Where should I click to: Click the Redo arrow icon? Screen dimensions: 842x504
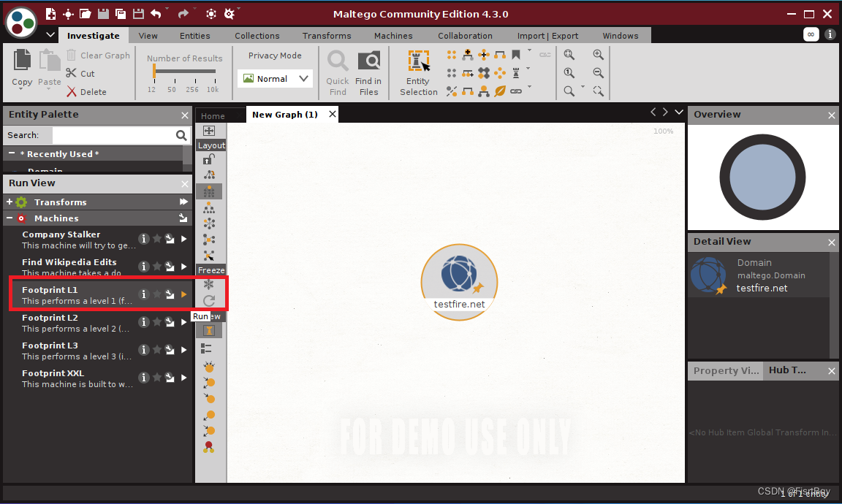click(183, 14)
